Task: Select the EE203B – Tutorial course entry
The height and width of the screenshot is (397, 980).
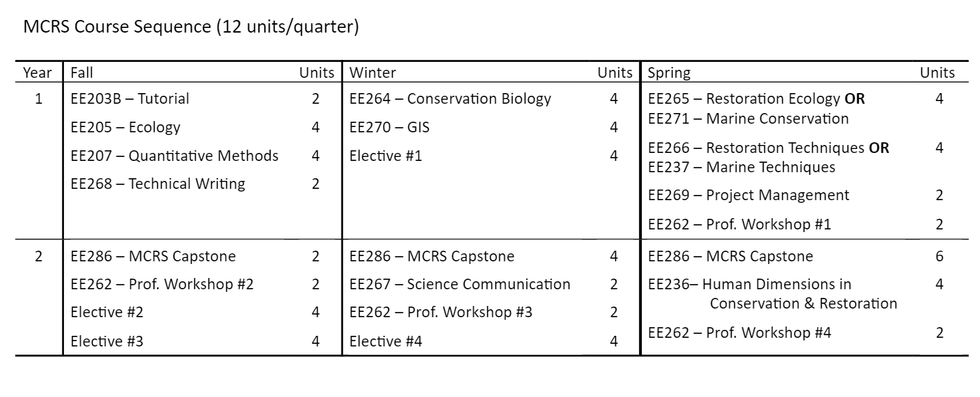Action: [130, 99]
